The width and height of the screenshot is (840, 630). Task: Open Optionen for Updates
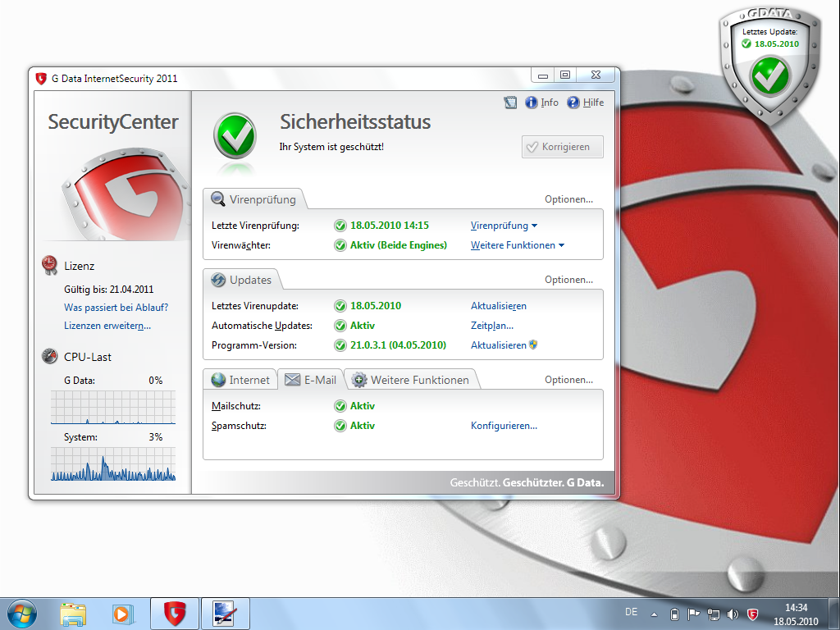(568, 280)
